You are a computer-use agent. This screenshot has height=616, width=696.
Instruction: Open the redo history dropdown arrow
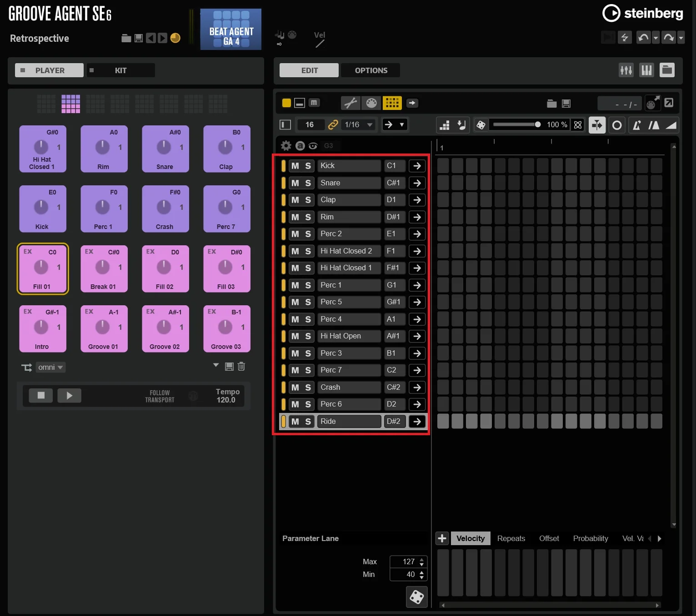pyautogui.click(x=681, y=38)
